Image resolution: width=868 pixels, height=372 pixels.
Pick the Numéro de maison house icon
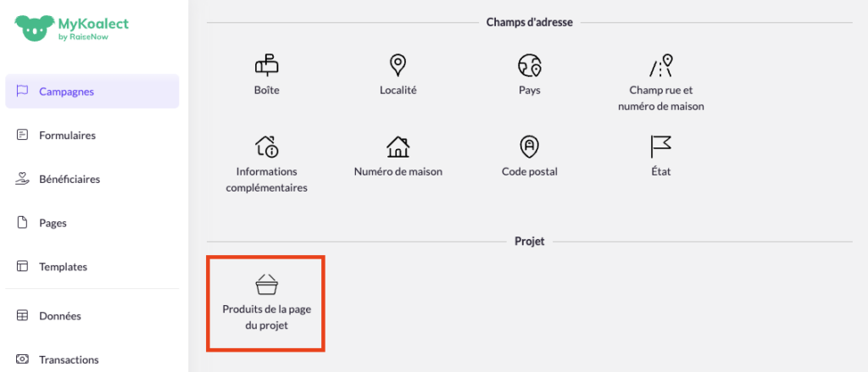pyautogui.click(x=398, y=146)
